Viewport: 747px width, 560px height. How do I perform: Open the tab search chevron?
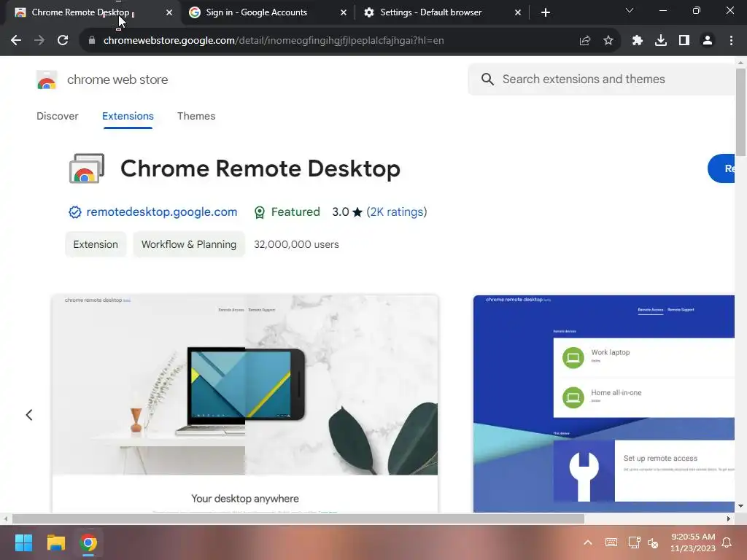coord(630,10)
